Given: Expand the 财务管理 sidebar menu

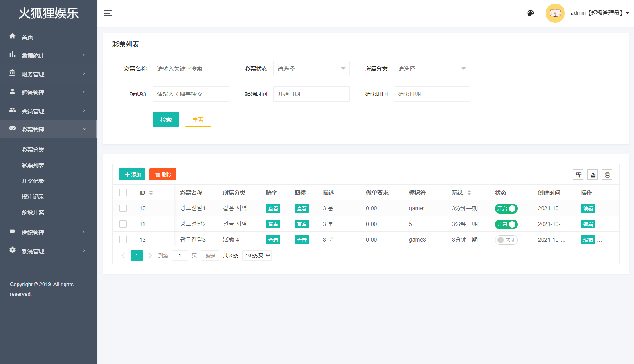Looking at the screenshot, I should click(48, 74).
